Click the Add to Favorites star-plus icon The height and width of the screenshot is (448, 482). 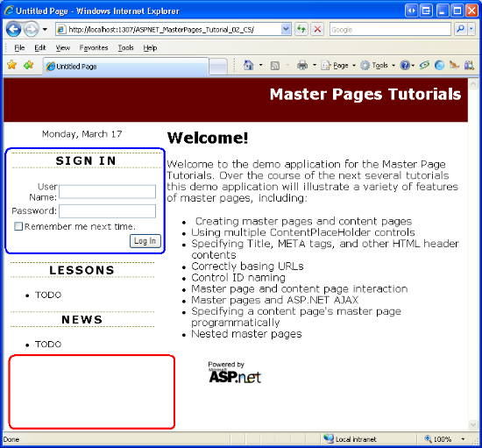click(x=28, y=65)
